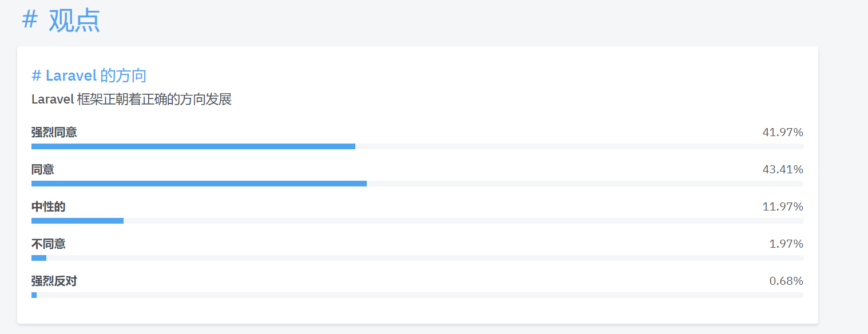Click the 不同意 small blue bar
868x334 pixels.
pyautogui.click(x=39, y=258)
